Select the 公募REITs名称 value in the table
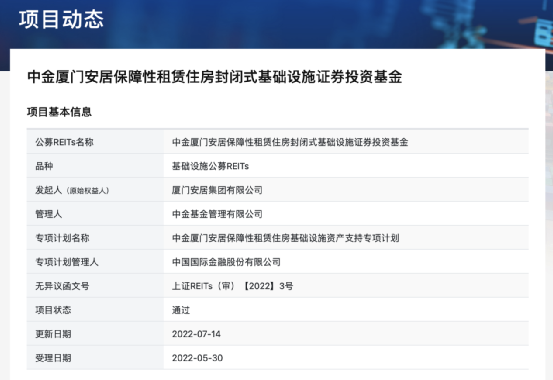This screenshot has height=380, width=553. point(290,142)
